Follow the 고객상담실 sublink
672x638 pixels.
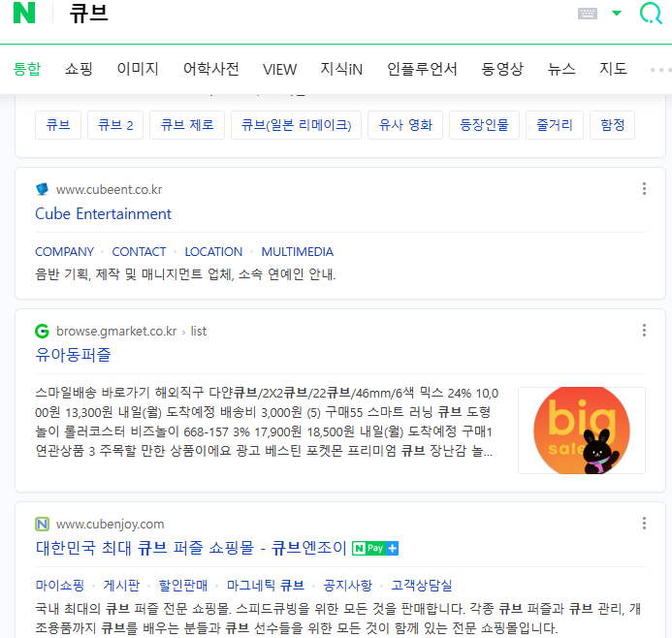pyautogui.click(x=422, y=586)
